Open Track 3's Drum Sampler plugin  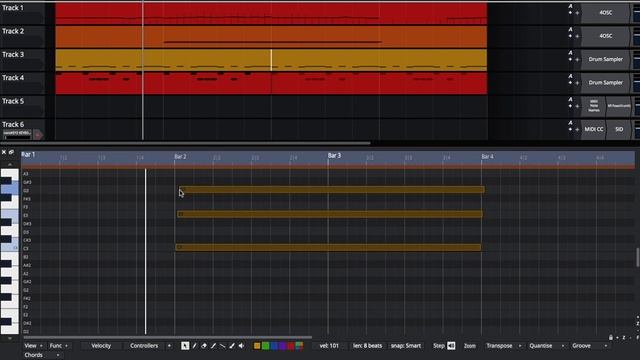[x=605, y=60]
